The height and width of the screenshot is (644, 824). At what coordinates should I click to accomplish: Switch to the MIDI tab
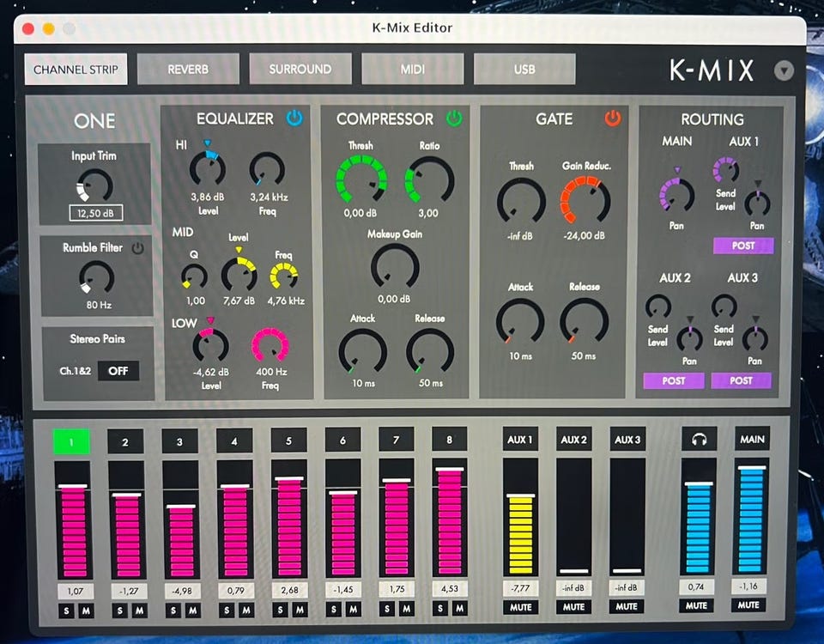tap(413, 69)
